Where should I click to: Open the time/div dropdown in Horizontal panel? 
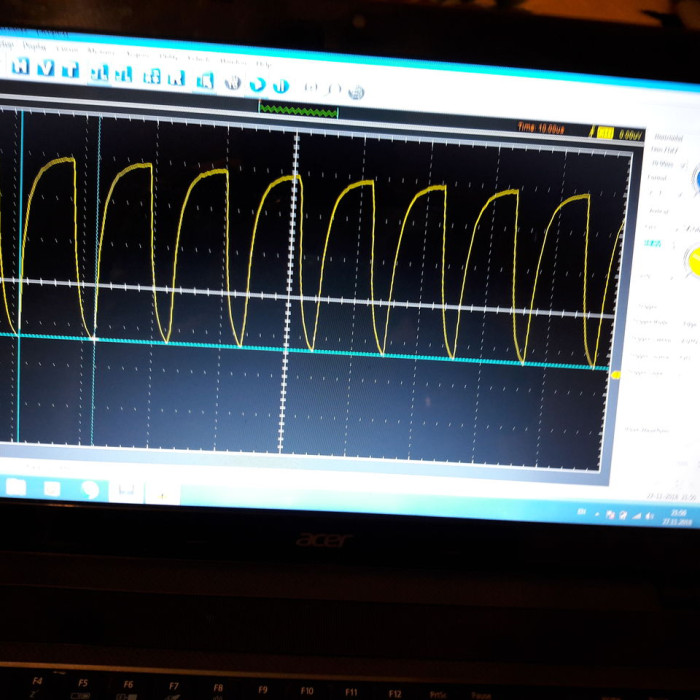tap(666, 163)
